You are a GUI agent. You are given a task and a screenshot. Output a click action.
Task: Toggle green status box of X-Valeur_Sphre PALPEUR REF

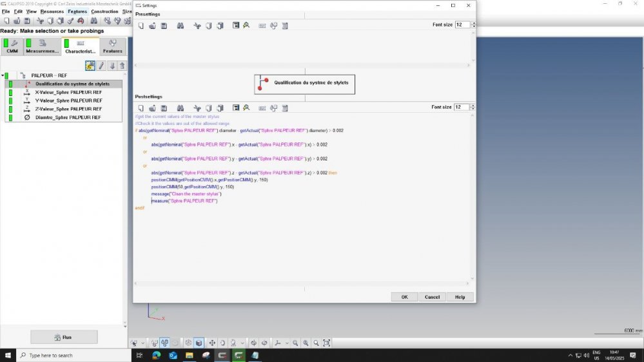click(x=10, y=92)
